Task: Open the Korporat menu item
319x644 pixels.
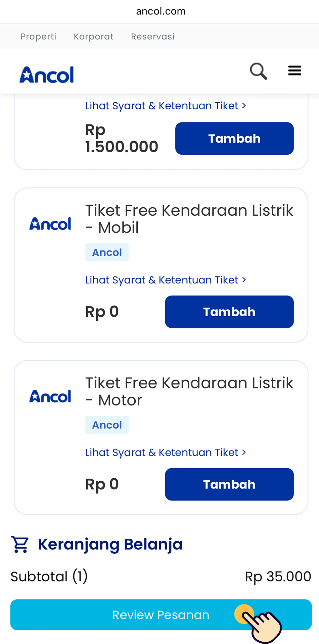Action: coord(93,37)
